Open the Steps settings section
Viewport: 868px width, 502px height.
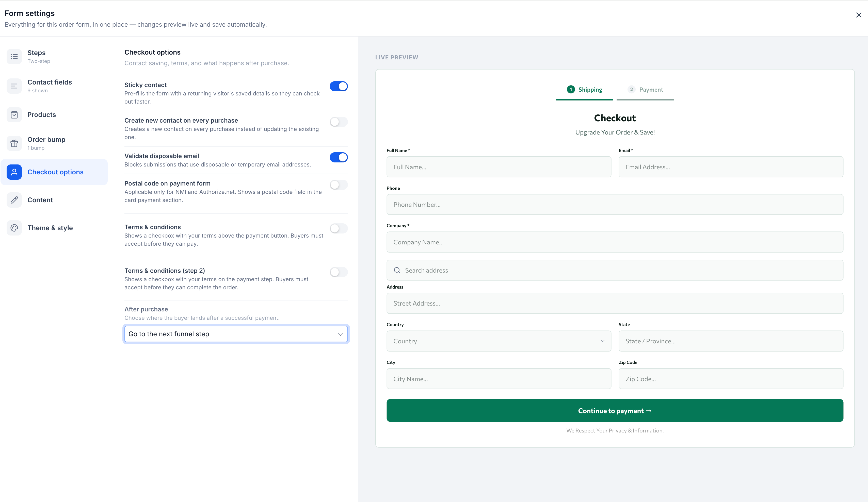coord(54,56)
